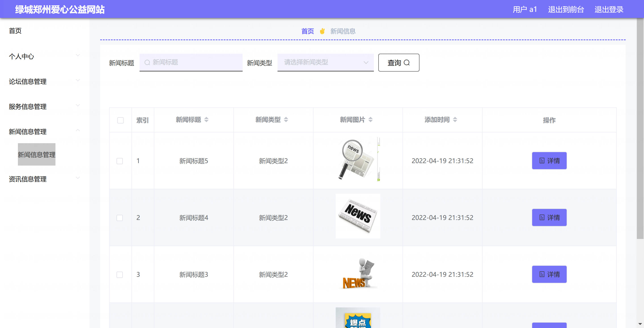The image size is (644, 328).
Task: Open the 请选择新闻类型 dropdown
Action: (326, 62)
